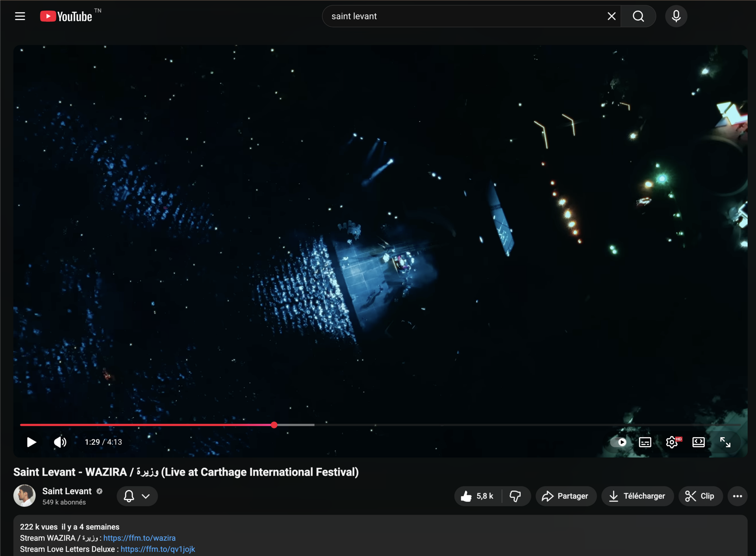
Task: Open the ffm.to/wazira link
Action: (x=139, y=538)
